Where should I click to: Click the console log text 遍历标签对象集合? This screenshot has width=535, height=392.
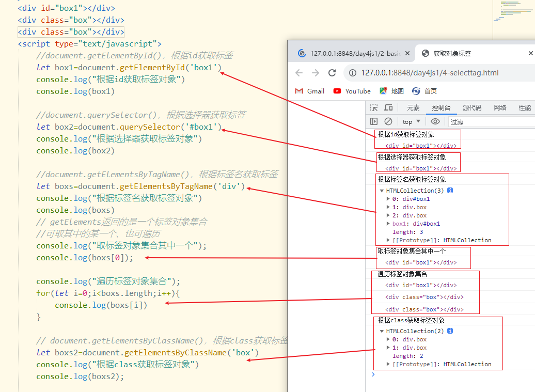coord(402,274)
